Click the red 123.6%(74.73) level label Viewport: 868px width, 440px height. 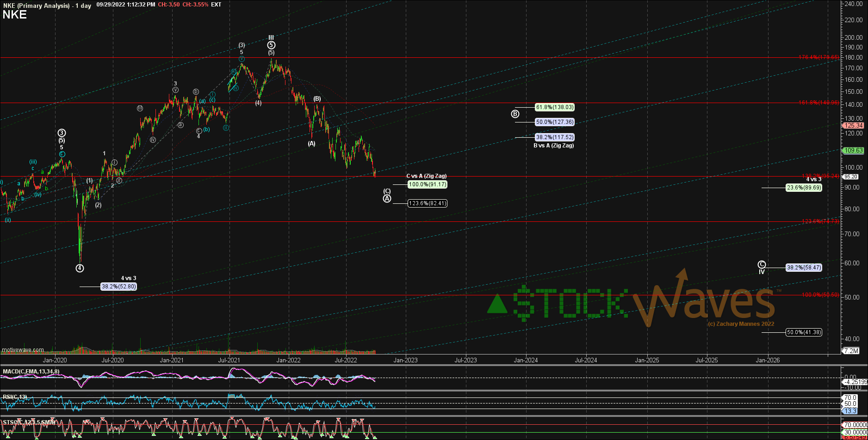coord(820,221)
